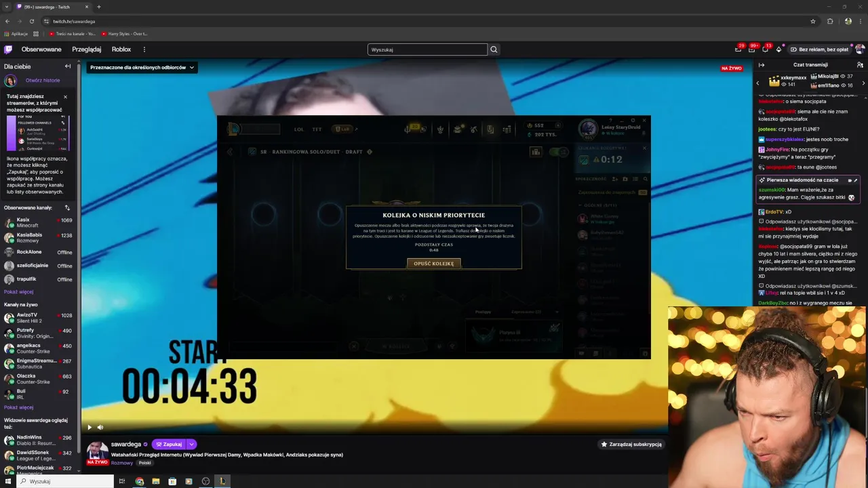Switch to the sawardega Twitch browser tab
The width and height of the screenshot is (868, 488).
pos(52,7)
